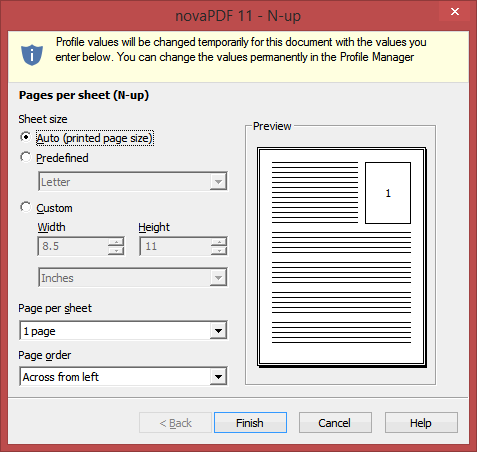This screenshot has height=452, width=477.
Task: Click the Preview group label
Action: pyautogui.click(x=272, y=126)
